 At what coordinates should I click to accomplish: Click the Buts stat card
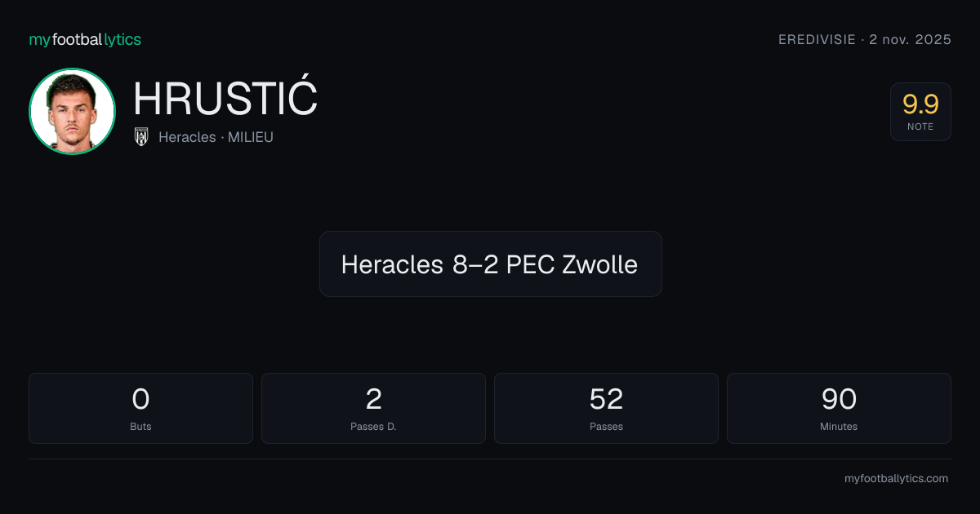click(x=140, y=408)
